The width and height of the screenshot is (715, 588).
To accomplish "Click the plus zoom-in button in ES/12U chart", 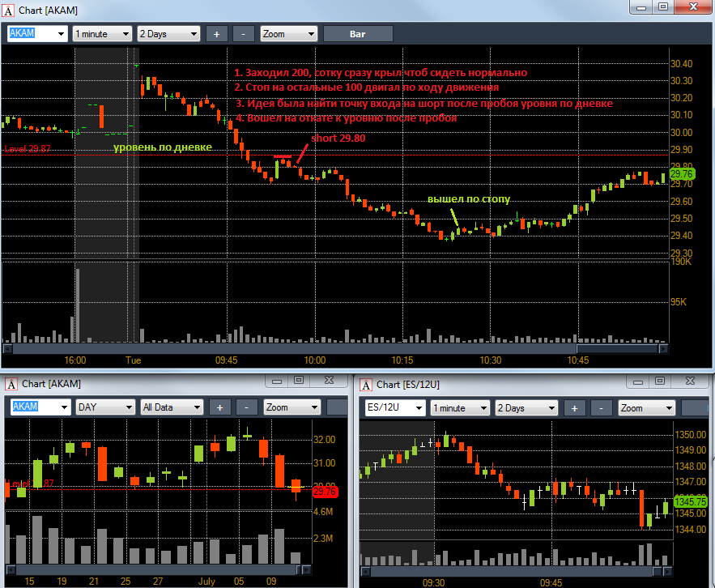I will coord(575,408).
